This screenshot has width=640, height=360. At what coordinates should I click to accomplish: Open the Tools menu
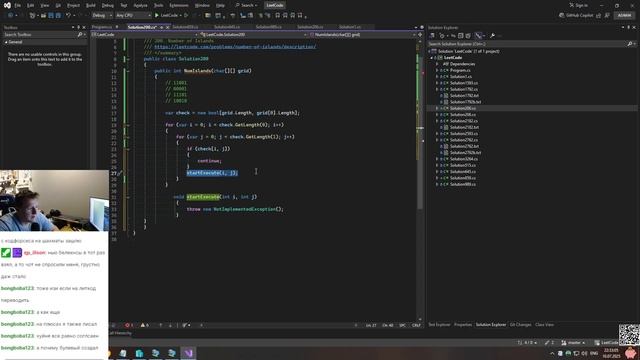coord(158,5)
